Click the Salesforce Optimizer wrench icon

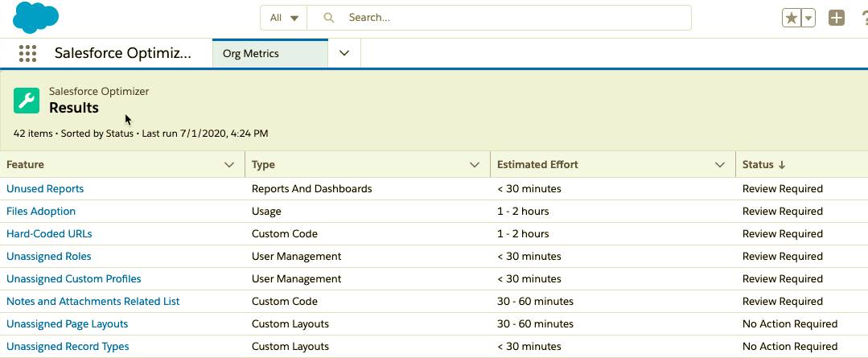27,100
